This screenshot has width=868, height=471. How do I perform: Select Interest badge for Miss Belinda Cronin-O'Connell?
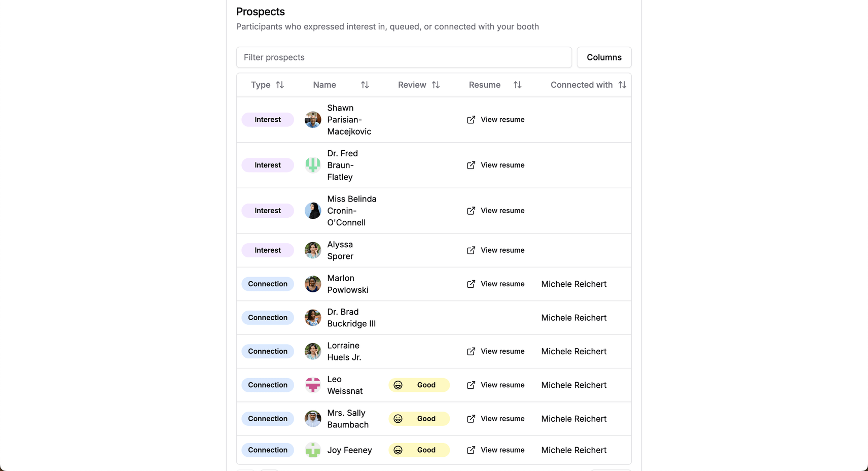point(268,211)
